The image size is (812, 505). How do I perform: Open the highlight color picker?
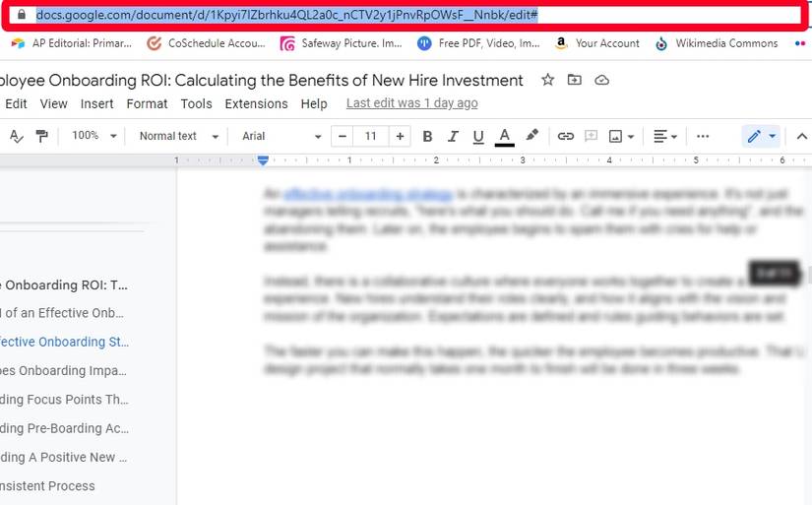tap(531, 136)
